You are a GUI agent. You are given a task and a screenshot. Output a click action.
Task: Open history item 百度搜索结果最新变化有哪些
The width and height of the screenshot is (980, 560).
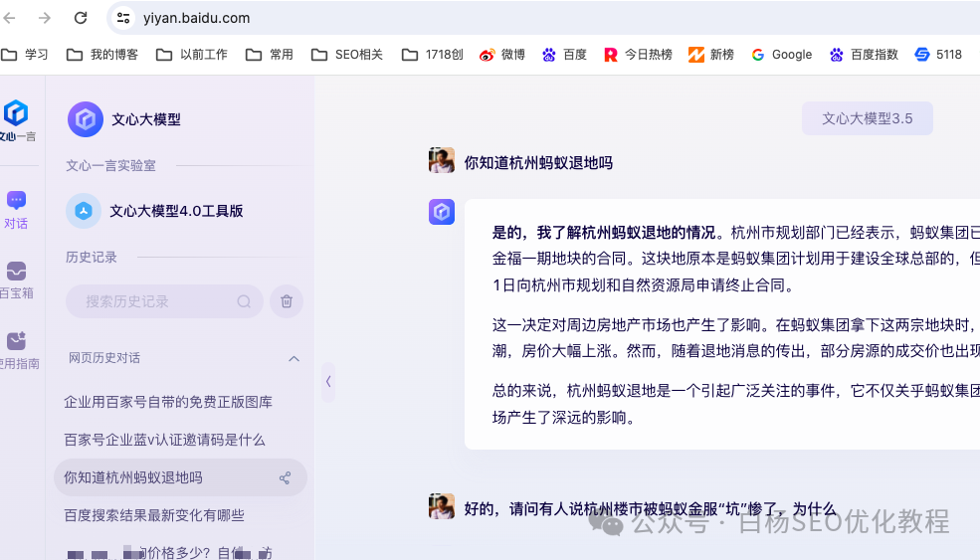[154, 515]
